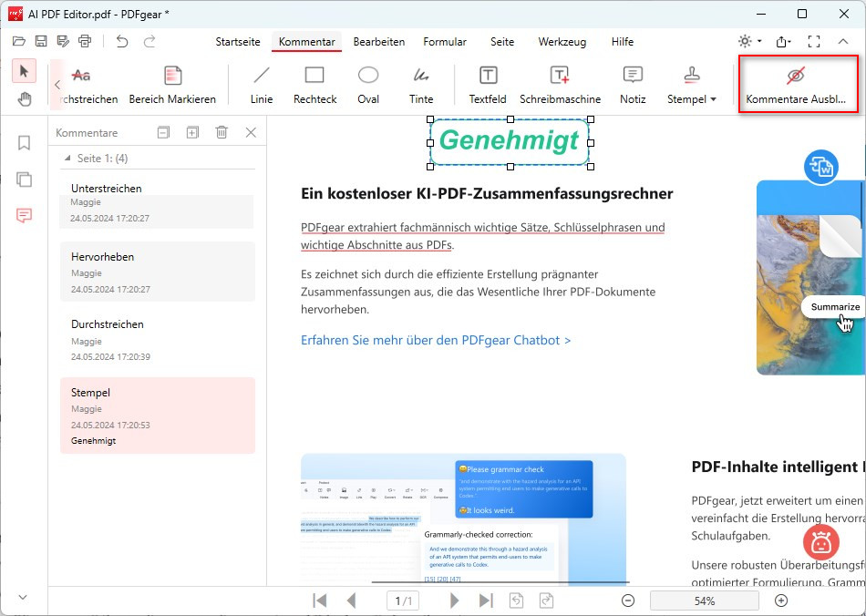The image size is (866, 616).
Task: Open the Hilfe tab
Action: click(622, 42)
